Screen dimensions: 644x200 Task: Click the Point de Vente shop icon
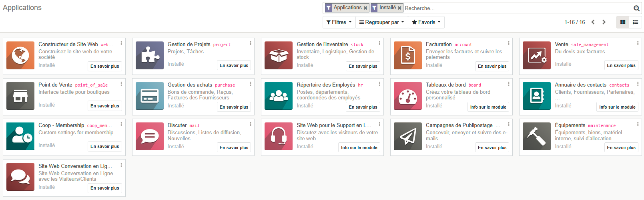click(20, 96)
